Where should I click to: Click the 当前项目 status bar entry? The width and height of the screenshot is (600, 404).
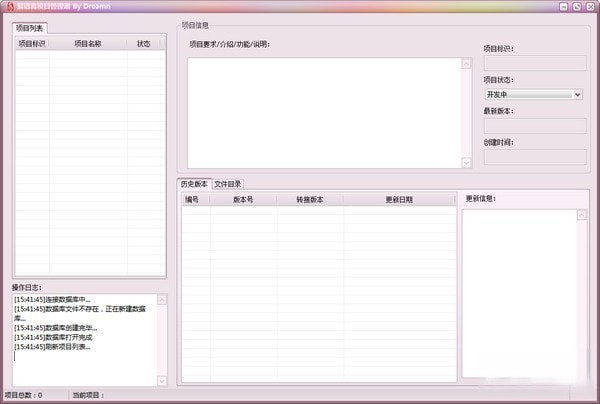tap(88, 395)
